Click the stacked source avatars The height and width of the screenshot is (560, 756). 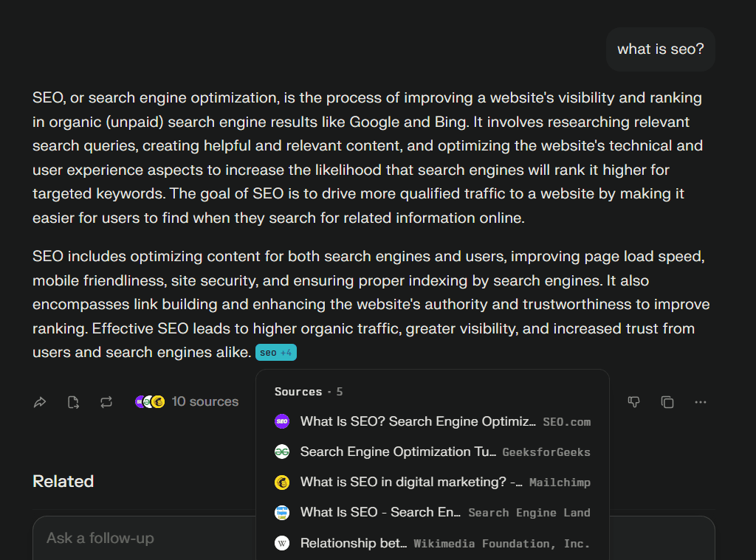pos(148,401)
